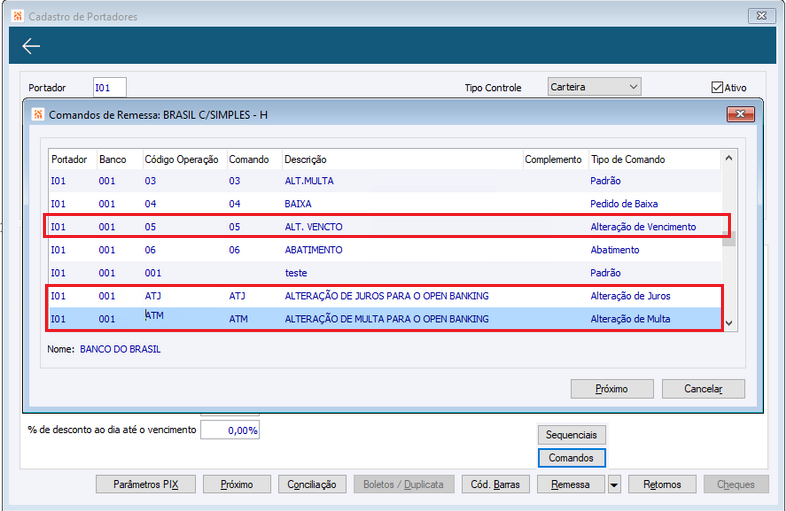Toggle the Ativo checkbox

pyautogui.click(x=717, y=87)
